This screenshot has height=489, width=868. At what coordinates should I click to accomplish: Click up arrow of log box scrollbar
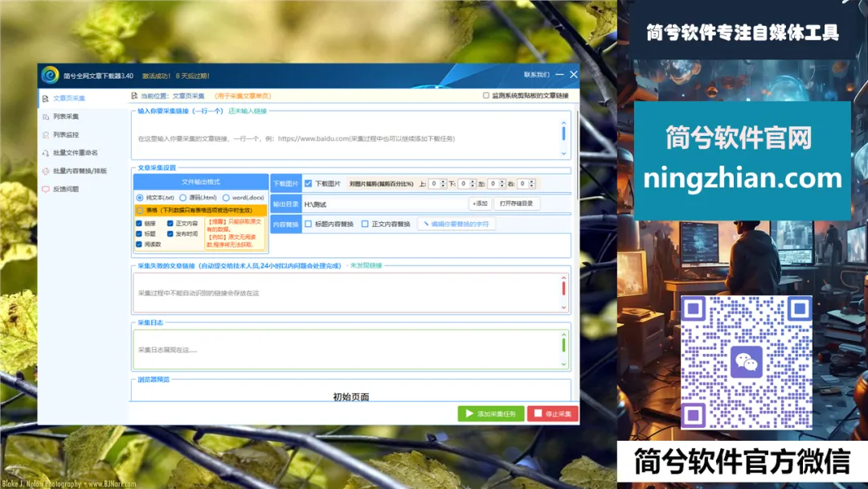click(x=563, y=335)
